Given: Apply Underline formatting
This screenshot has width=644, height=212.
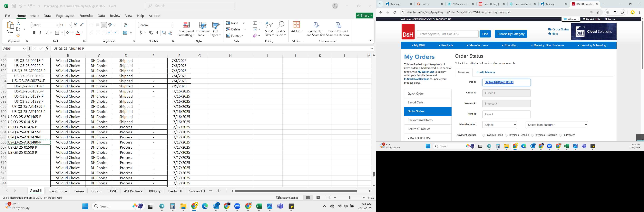Looking at the screenshot, I should pos(46,33).
